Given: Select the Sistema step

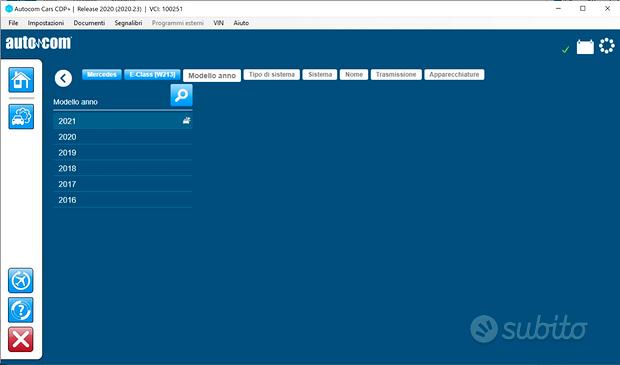Looking at the screenshot, I should 320,74.
